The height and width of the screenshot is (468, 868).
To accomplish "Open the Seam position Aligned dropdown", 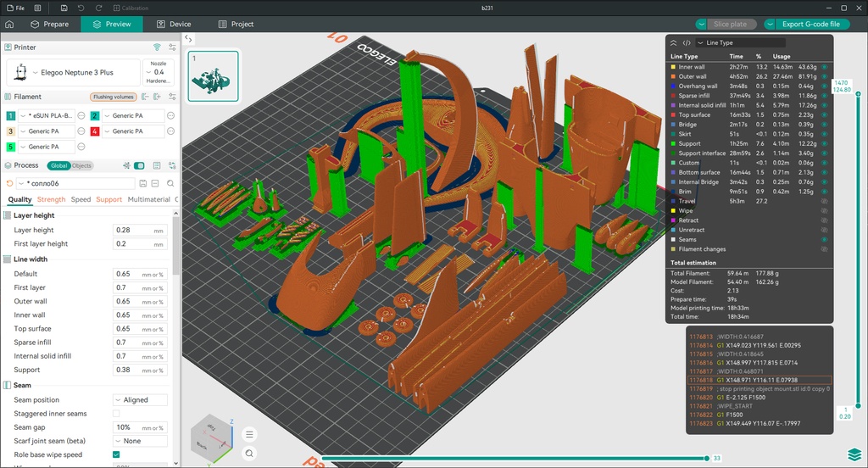I will point(140,400).
